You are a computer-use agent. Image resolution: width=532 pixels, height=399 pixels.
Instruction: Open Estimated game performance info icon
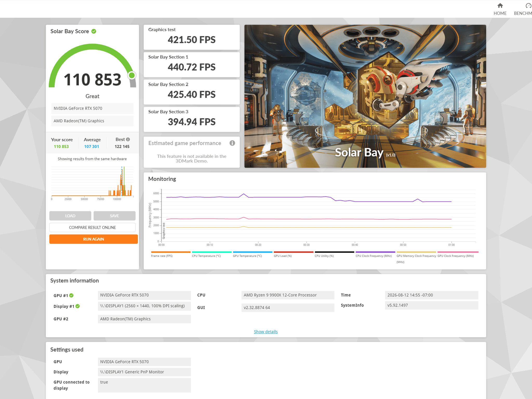(232, 143)
